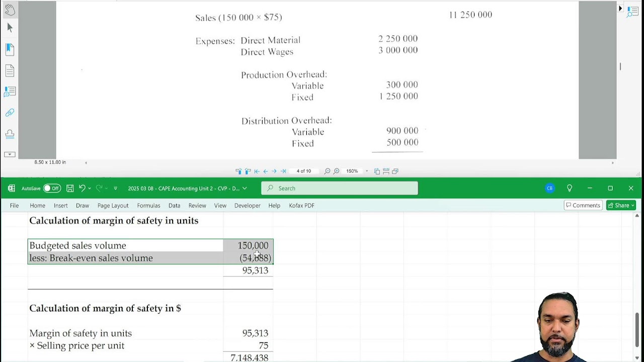Open the File menu in Excel

pyautogui.click(x=14, y=206)
